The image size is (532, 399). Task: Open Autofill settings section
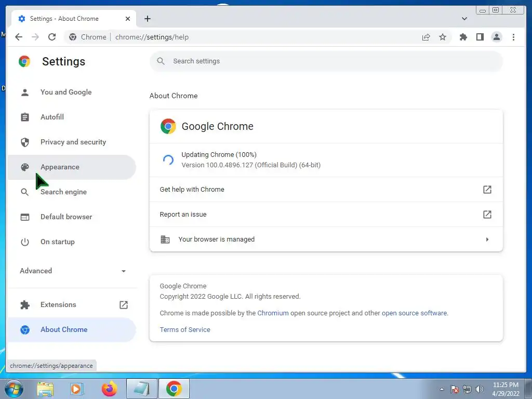(x=72, y=117)
